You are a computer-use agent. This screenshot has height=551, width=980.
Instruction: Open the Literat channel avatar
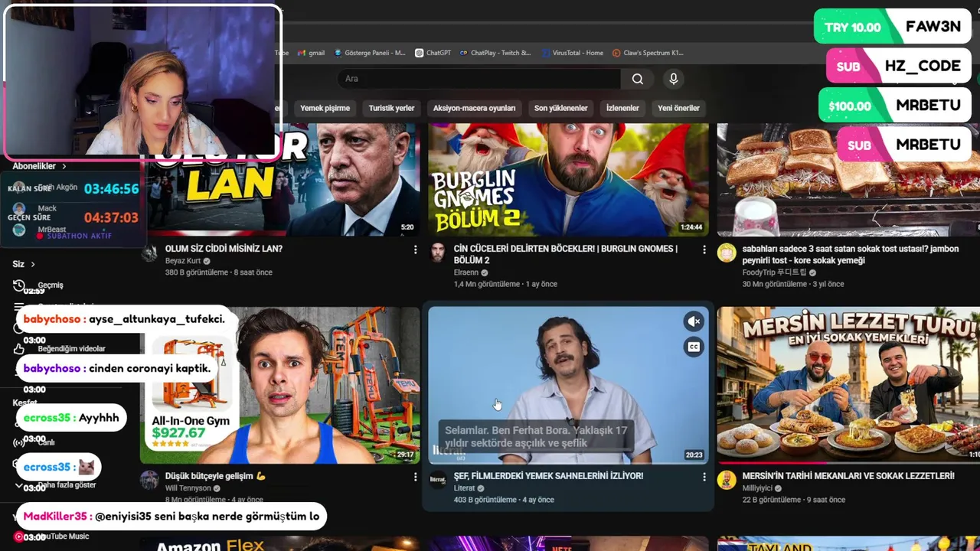[438, 480]
